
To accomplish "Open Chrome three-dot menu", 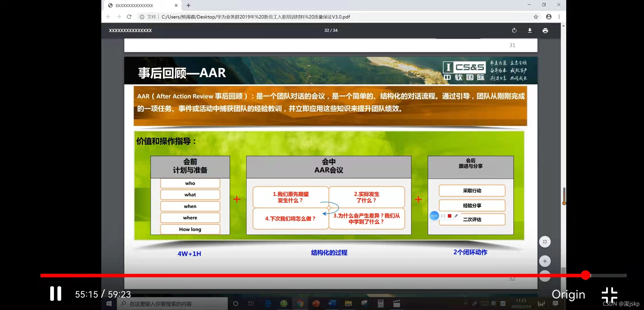I will tap(559, 17).
